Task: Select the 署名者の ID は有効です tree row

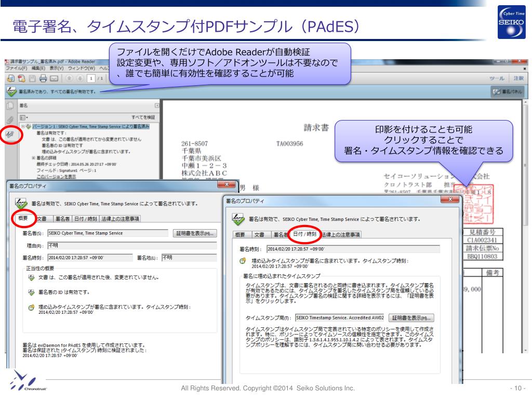Action: (x=62, y=145)
